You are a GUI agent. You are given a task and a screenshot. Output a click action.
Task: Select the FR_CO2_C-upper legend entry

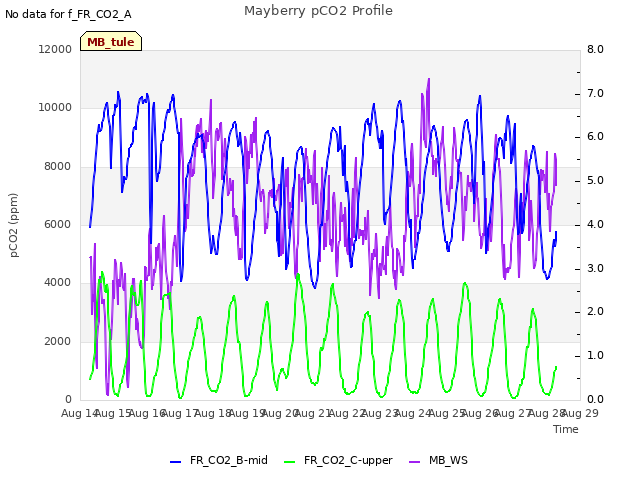(338, 460)
